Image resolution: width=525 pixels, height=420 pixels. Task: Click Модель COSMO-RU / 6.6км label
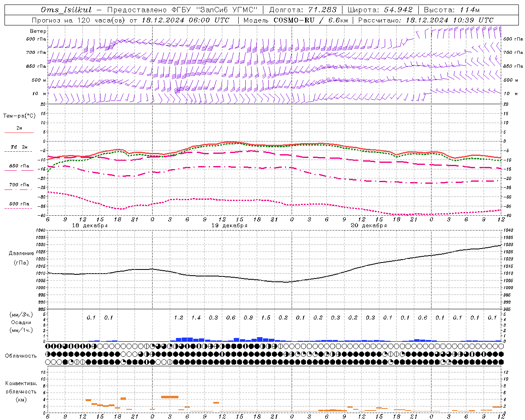pos(296,20)
